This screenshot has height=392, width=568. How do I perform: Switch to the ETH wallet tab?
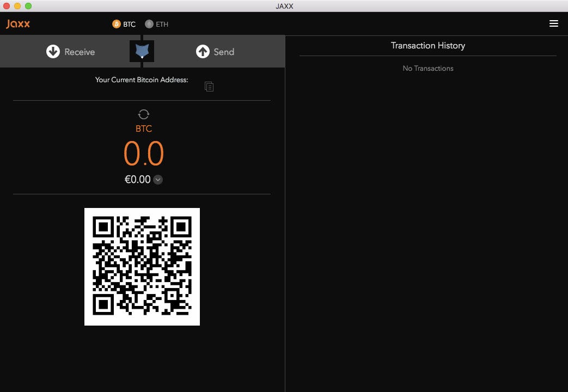tap(156, 24)
